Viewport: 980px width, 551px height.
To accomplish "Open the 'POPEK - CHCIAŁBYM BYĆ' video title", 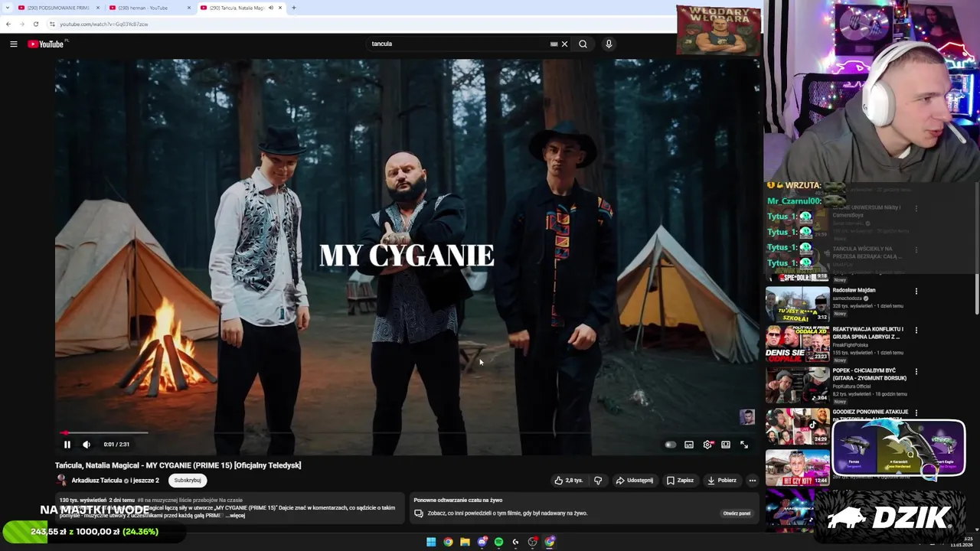I will click(869, 374).
